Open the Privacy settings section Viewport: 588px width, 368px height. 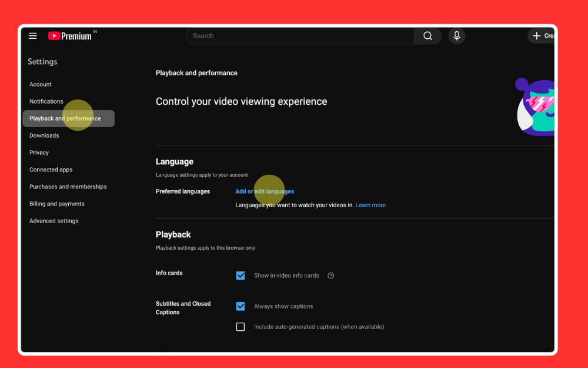(x=39, y=152)
